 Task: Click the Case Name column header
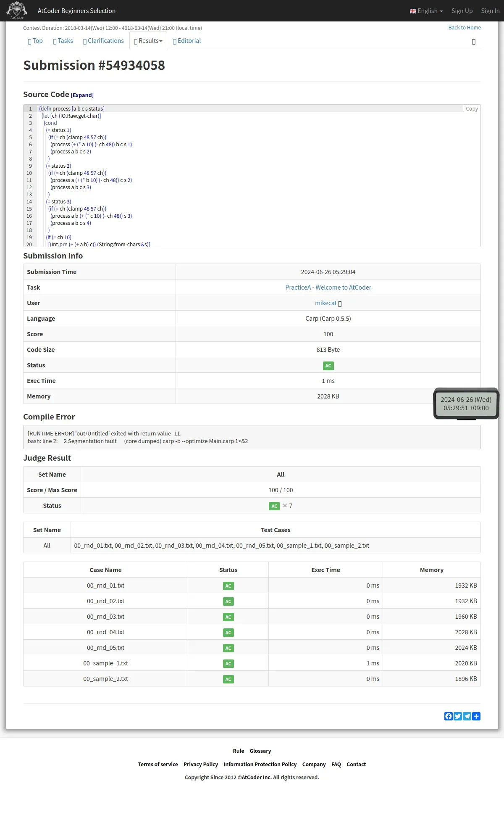point(105,570)
